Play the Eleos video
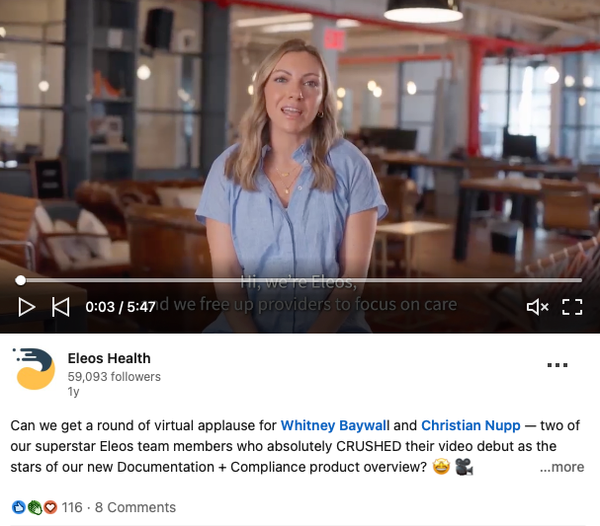600x526 pixels. pos(27,307)
